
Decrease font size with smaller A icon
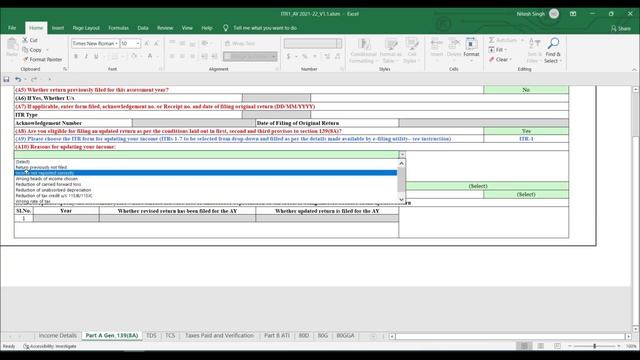156,43
